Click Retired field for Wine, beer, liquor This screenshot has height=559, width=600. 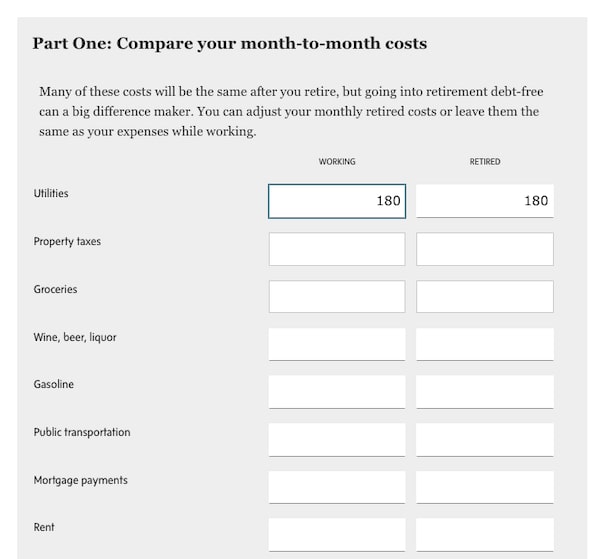pyautogui.click(x=484, y=344)
